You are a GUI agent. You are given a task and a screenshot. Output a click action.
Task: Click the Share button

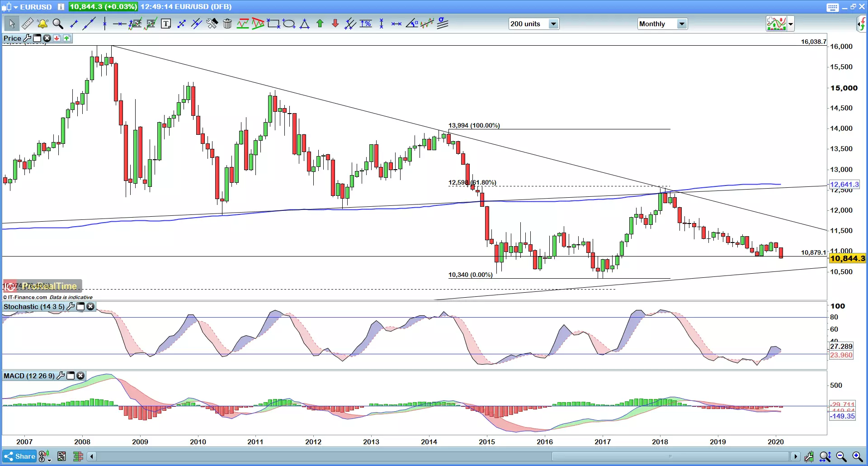pos(19,456)
